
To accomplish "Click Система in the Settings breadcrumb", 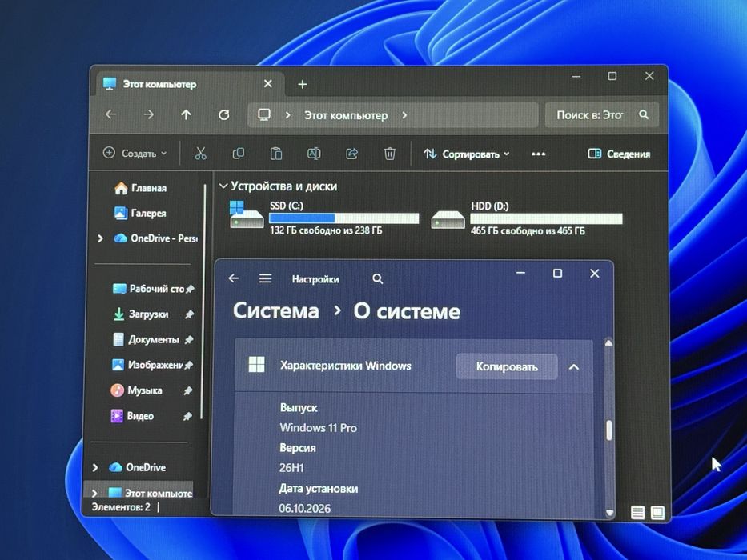I will [x=276, y=311].
